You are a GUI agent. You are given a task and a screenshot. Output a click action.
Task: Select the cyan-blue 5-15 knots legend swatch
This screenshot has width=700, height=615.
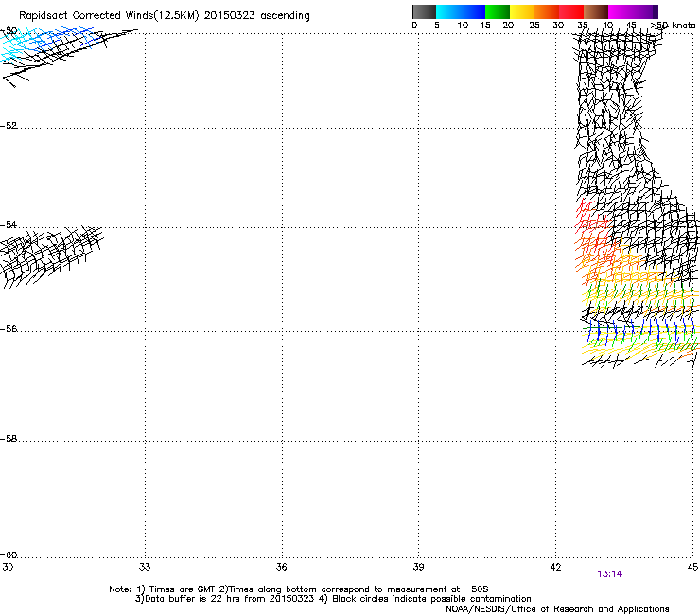click(x=461, y=11)
